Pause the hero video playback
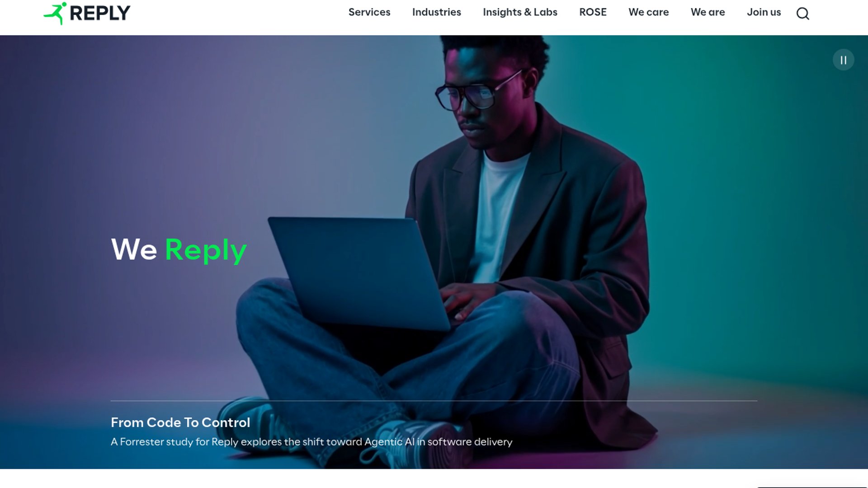The height and width of the screenshot is (488, 868). (843, 60)
